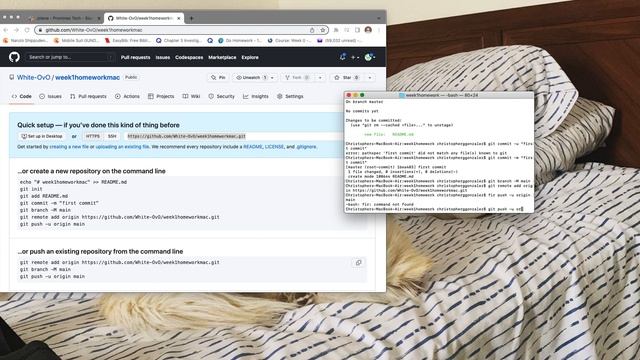Open a new Chrome tab
Viewport: 640px width, 360px height.
(191, 18)
